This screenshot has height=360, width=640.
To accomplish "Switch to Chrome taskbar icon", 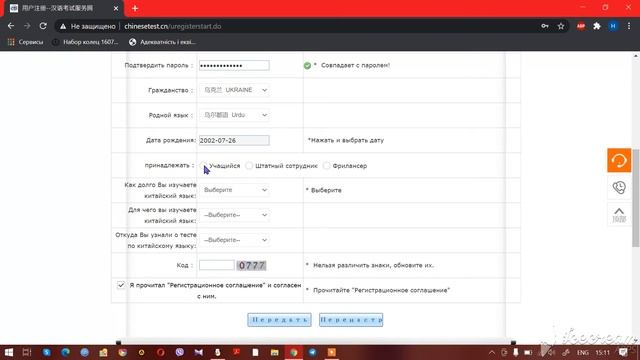I will pyautogui.click(x=293, y=352).
